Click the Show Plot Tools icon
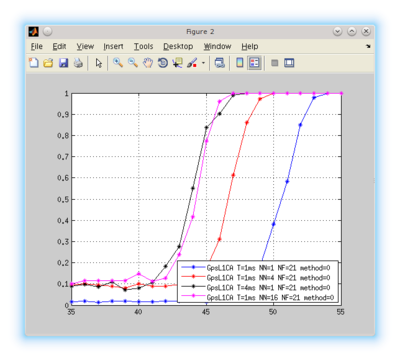Image resolution: width=400 pixels, height=361 pixels. tap(289, 63)
